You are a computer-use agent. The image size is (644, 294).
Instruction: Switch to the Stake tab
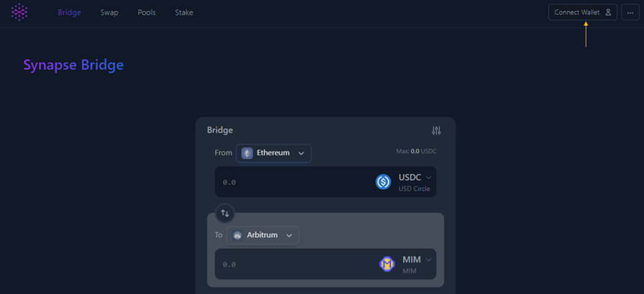point(184,12)
